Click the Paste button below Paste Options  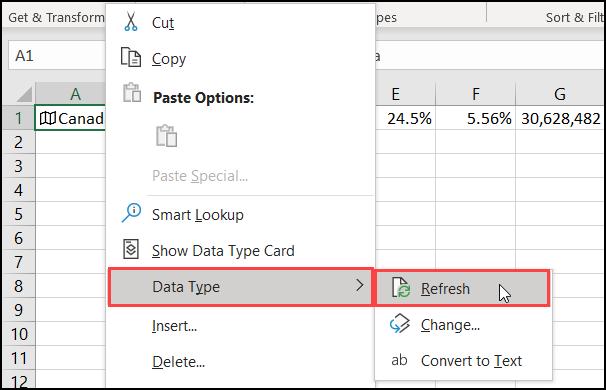point(167,136)
